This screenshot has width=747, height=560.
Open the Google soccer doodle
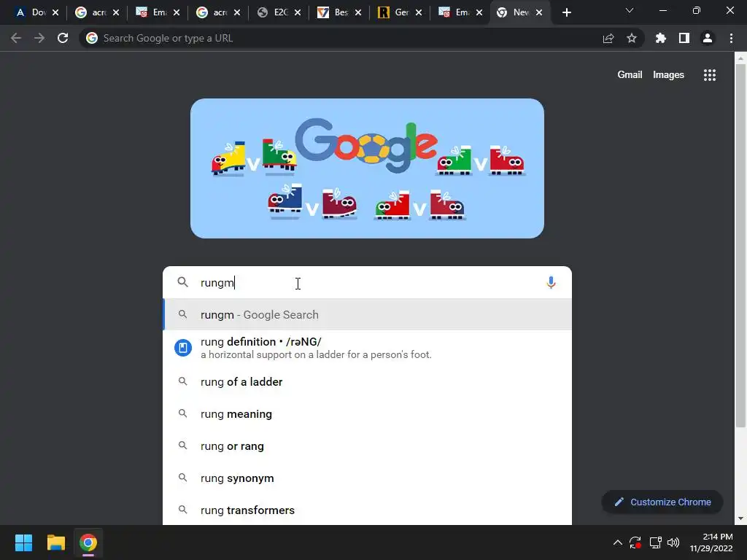coord(367,168)
